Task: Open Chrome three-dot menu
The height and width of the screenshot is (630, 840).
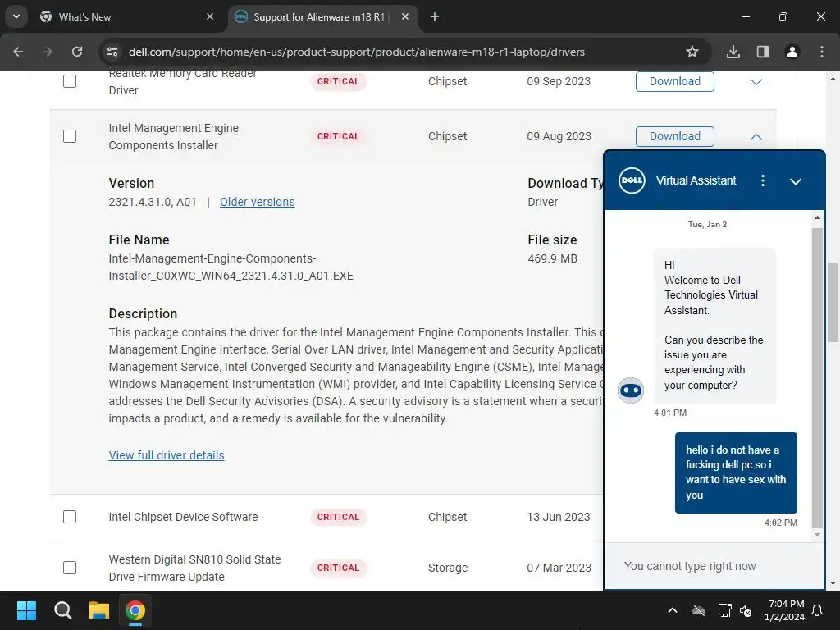Action: coord(822,52)
